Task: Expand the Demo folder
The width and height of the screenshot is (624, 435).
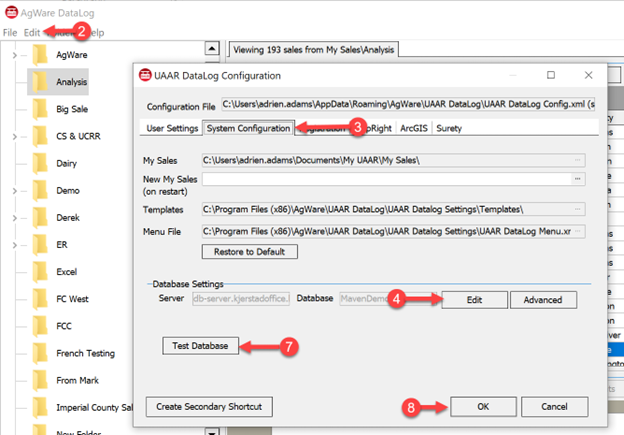Action: [14, 191]
